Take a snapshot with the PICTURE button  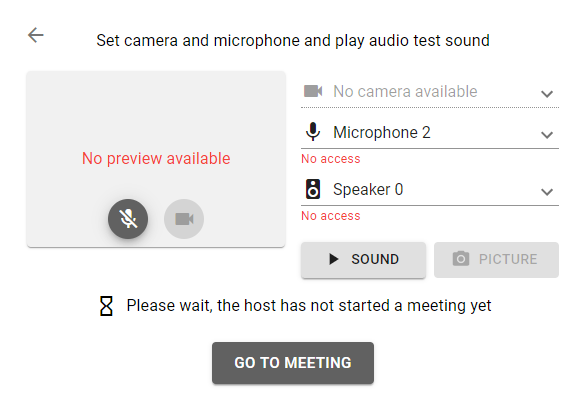click(496, 260)
